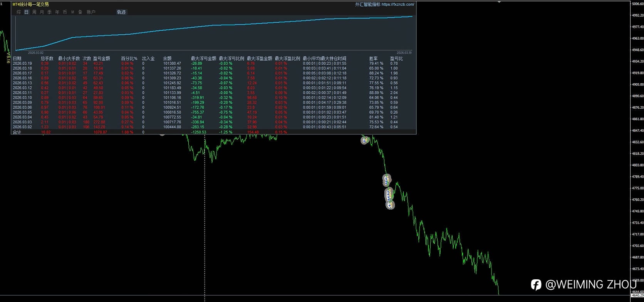Switch to the M tab
The image size is (644, 302).
[x=72, y=12]
